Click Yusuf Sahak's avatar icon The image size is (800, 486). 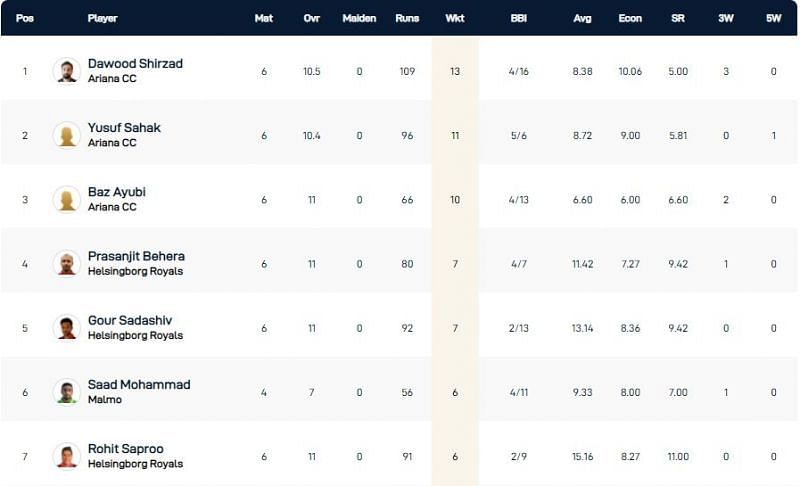[x=67, y=135]
